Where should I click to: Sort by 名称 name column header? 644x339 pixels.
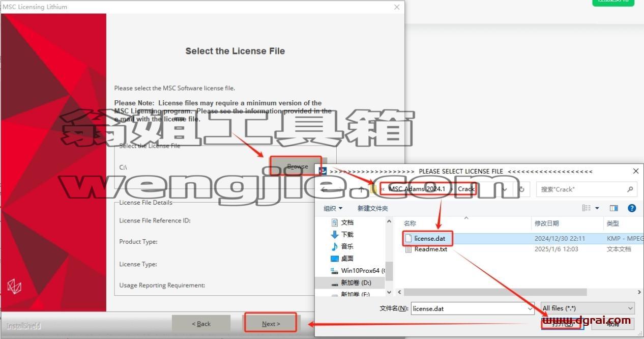410,223
